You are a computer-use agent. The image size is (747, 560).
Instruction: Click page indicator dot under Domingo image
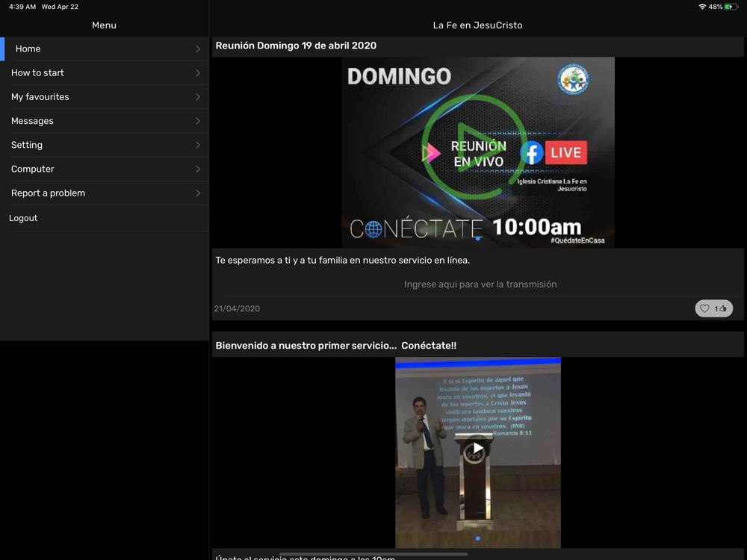click(478, 239)
